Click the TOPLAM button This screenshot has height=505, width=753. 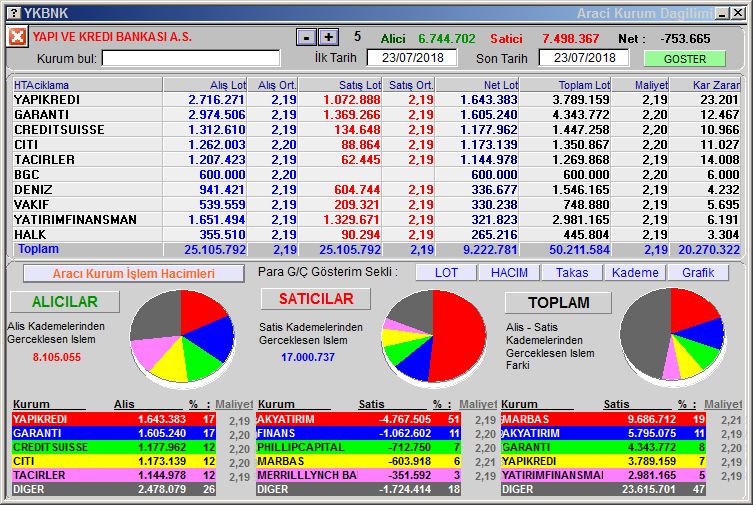[559, 303]
